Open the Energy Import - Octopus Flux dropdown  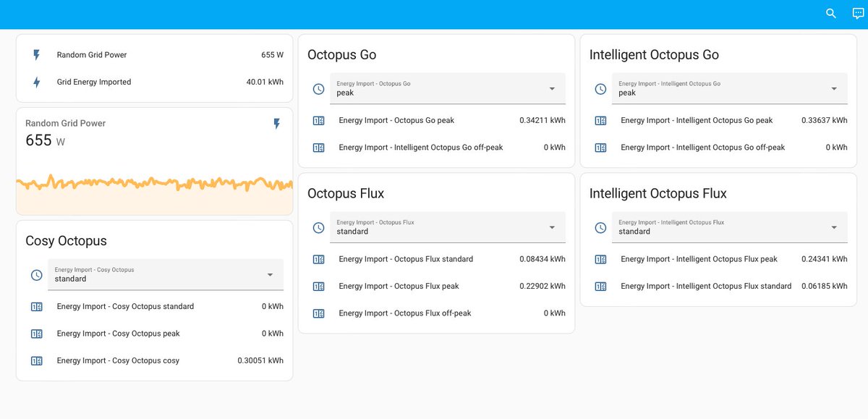click(448, 227)
